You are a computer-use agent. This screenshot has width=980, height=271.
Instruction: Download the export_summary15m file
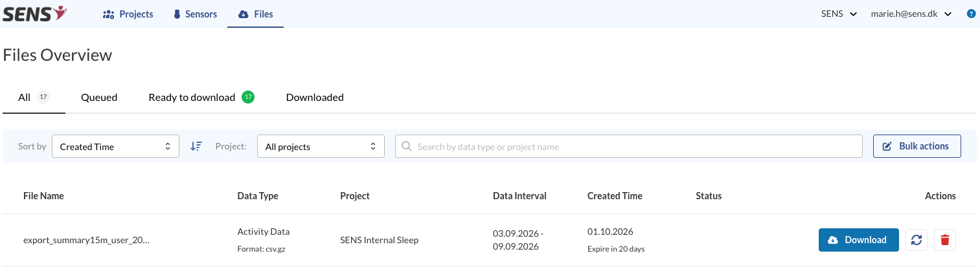(858, 240)
